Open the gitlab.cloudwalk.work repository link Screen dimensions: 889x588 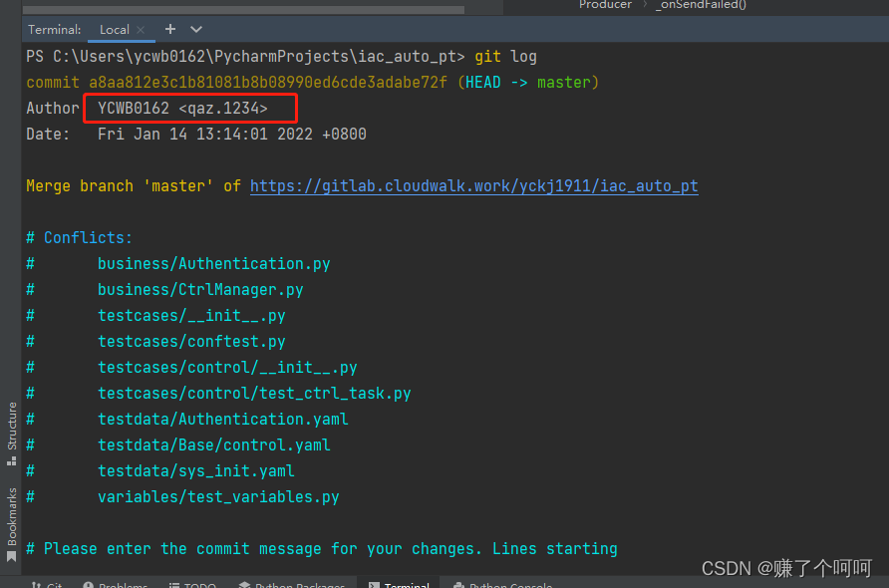click(474, 186)
